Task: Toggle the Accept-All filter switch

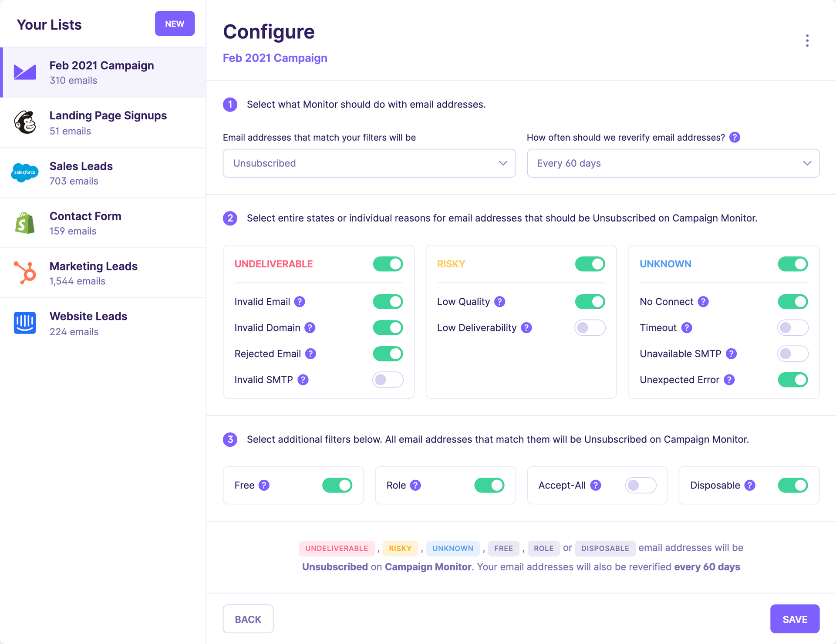Action: [x=640, y=486]
